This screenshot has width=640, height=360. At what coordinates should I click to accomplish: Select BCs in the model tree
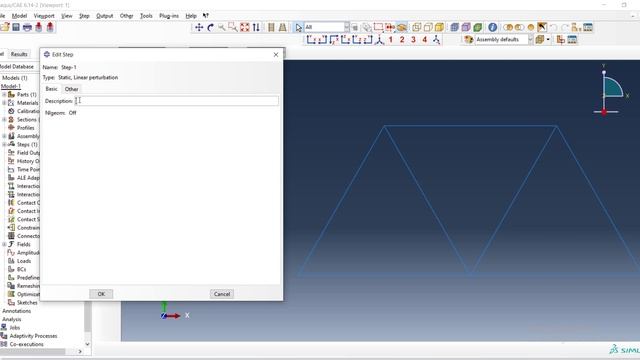point(22,269)
